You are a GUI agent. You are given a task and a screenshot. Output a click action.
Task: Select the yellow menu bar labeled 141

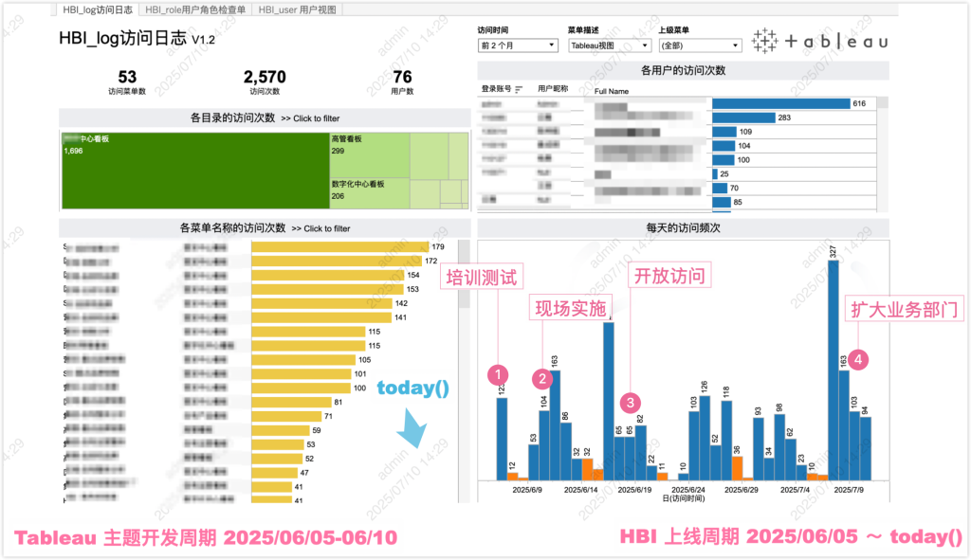coord(321,317)
